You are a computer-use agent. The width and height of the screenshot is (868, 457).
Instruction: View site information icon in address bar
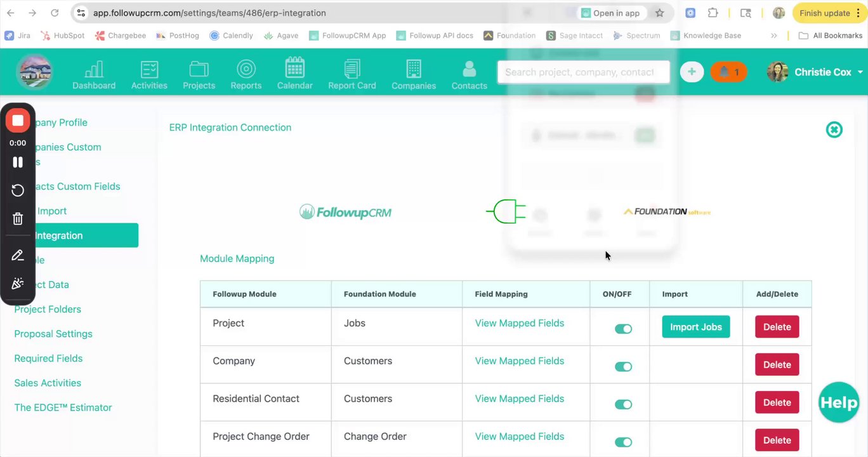pyautogui.click(x=80, y=13)
